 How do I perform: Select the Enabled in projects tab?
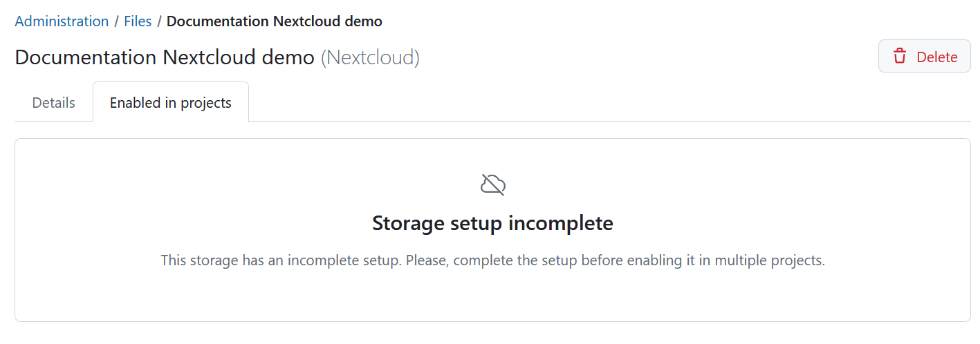170,103
